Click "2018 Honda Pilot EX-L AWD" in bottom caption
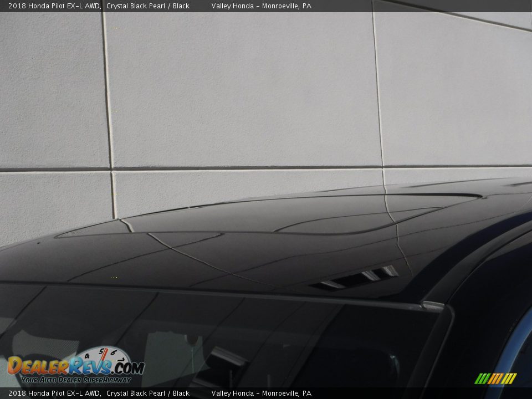532x399 pixels. pyautogui.click(x=54, y=393)
